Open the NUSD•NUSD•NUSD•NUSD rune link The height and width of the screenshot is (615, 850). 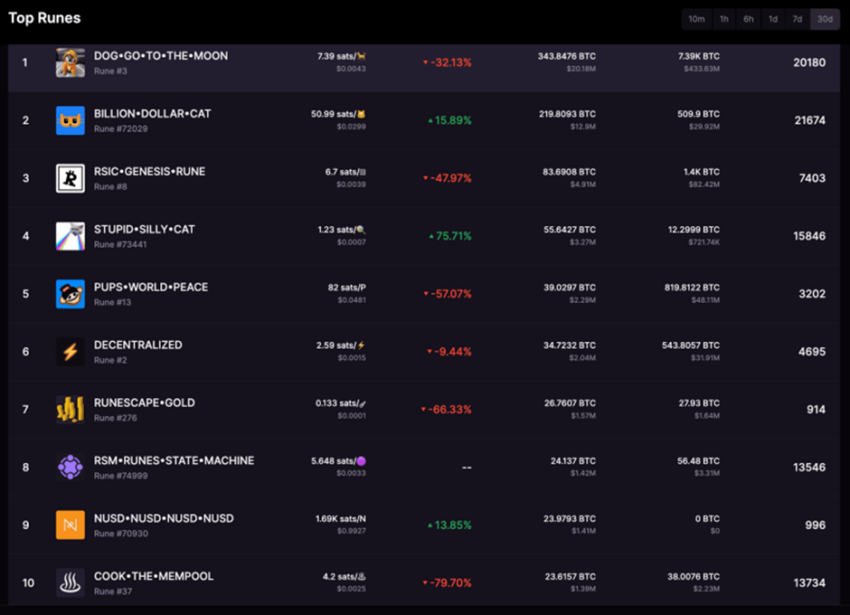(164, 518)
